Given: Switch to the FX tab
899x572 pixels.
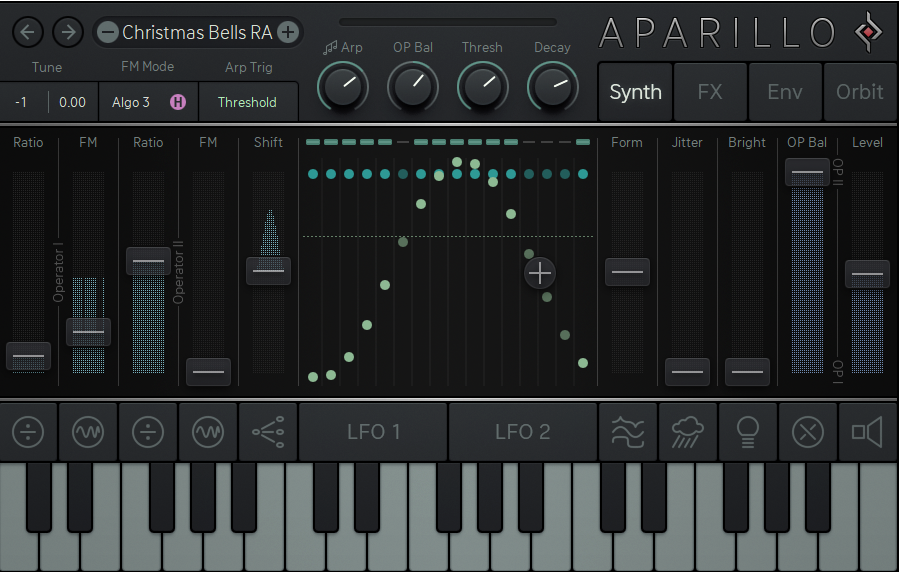Looking at the screenshot, I should [710, 92].
